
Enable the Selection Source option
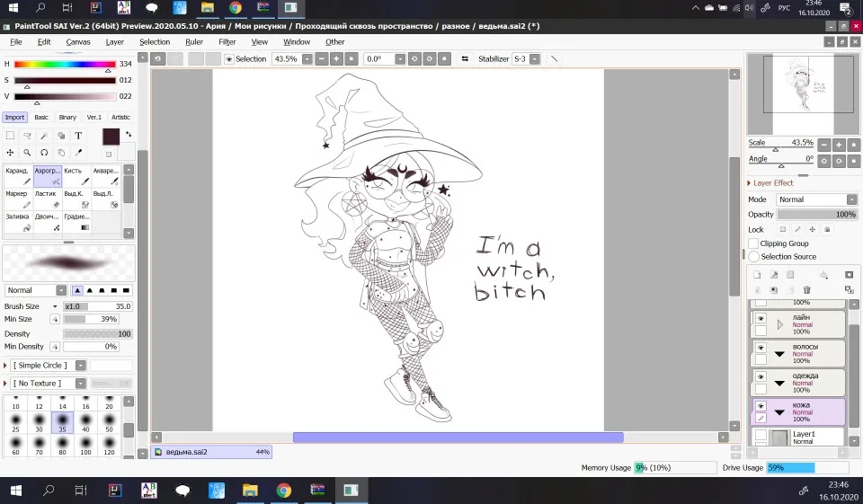[754, 257]
